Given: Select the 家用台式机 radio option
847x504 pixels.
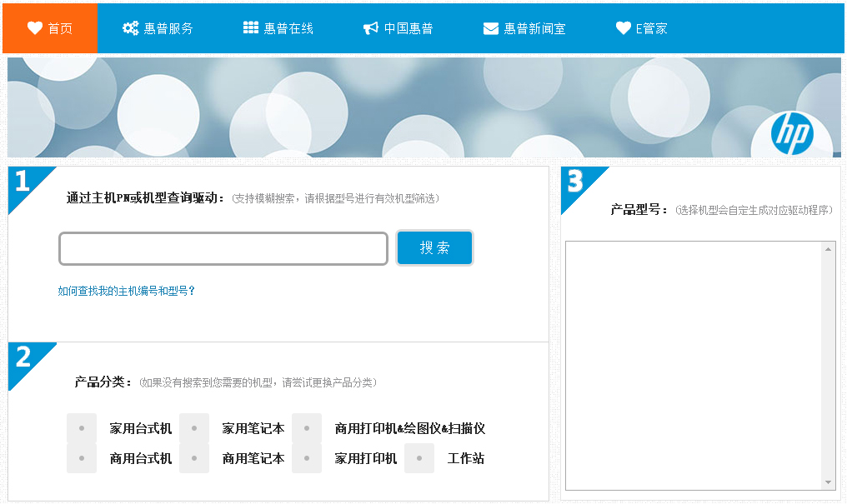Looking at the screenshot, I should (82, 428).
